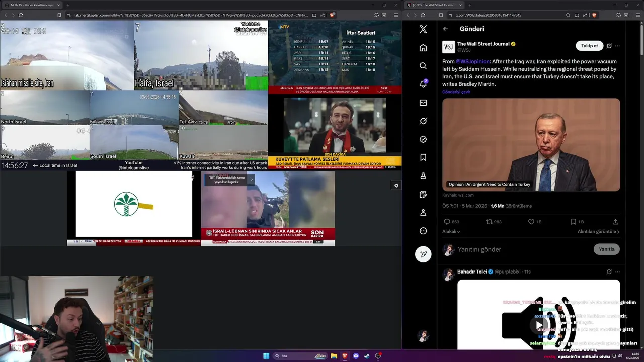Follow WSJ with Takip et button
This screenshot has height=362, width=644.
tap(589, 46)
